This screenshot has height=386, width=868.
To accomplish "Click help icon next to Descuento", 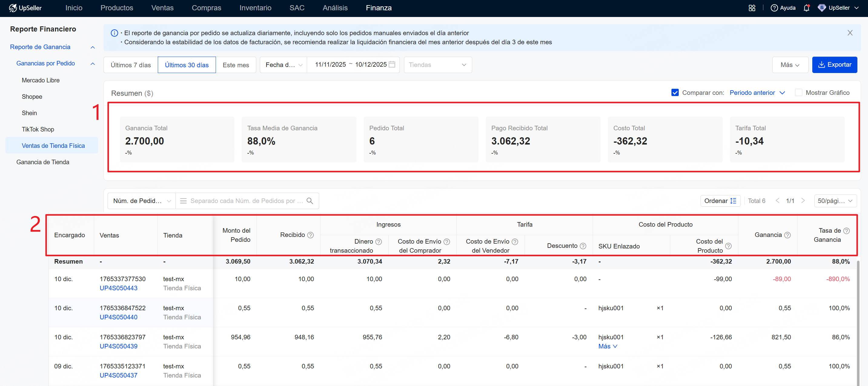I will 583,246.
